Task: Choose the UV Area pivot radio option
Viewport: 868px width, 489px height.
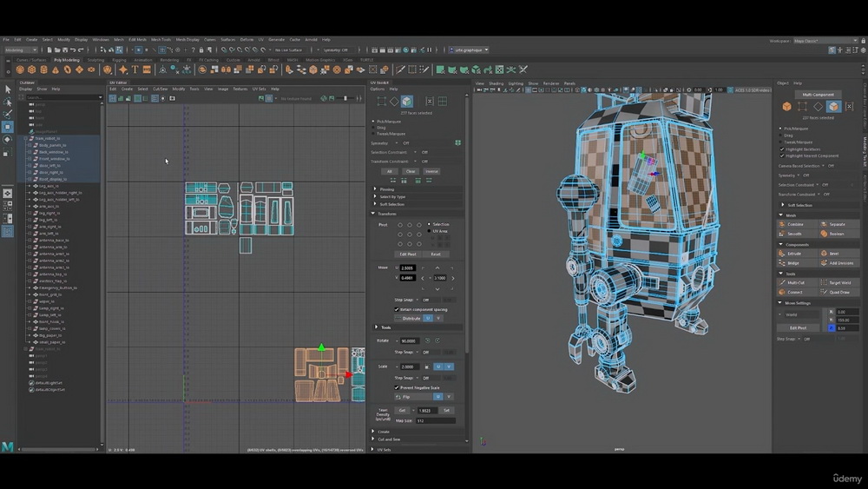Action: click(429, 231)
